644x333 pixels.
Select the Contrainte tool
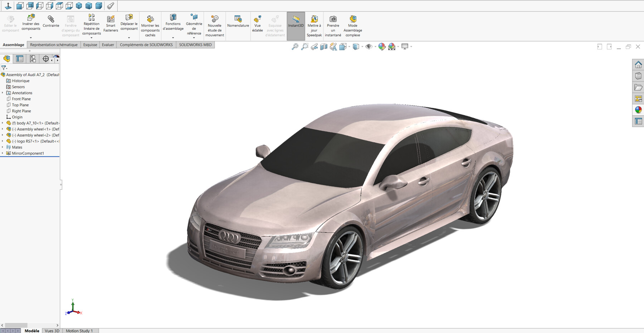(50, 23)
